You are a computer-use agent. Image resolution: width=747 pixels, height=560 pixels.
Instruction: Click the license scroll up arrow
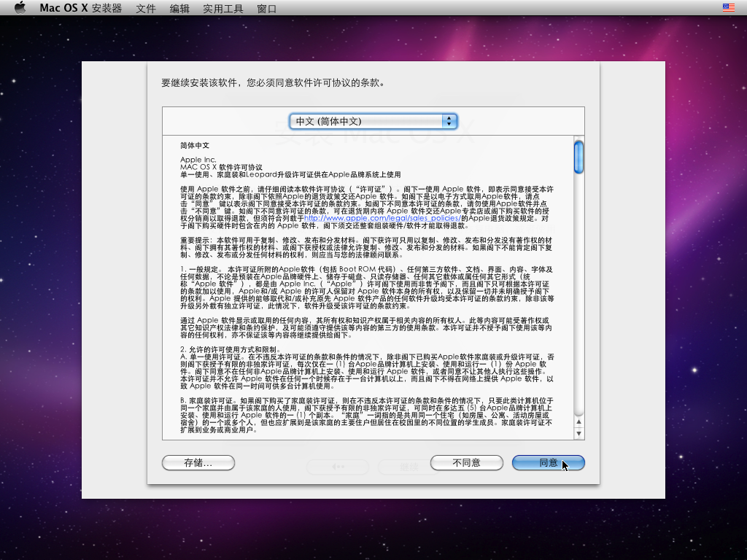click(578, 422)
